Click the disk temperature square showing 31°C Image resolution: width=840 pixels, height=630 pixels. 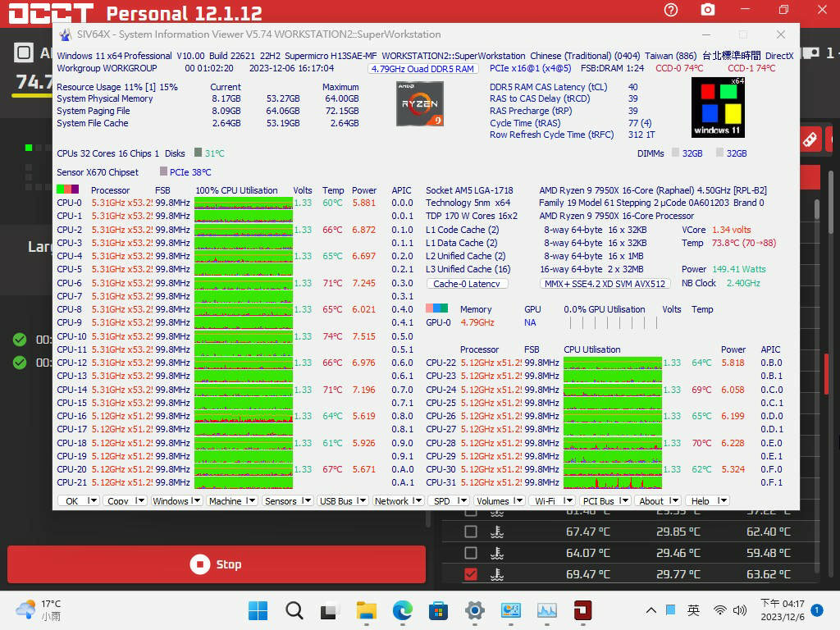[199, 153]
